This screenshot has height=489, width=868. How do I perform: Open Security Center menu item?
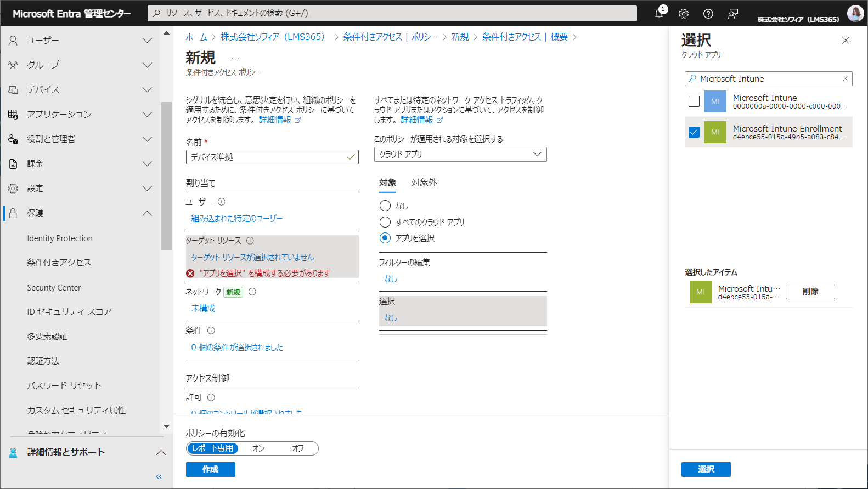[x=54, y=288]
